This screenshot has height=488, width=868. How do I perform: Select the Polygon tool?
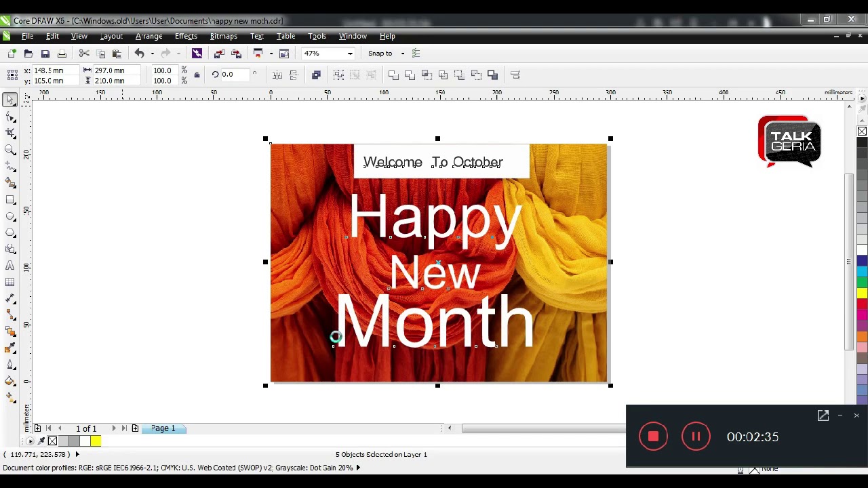(10, 232)
